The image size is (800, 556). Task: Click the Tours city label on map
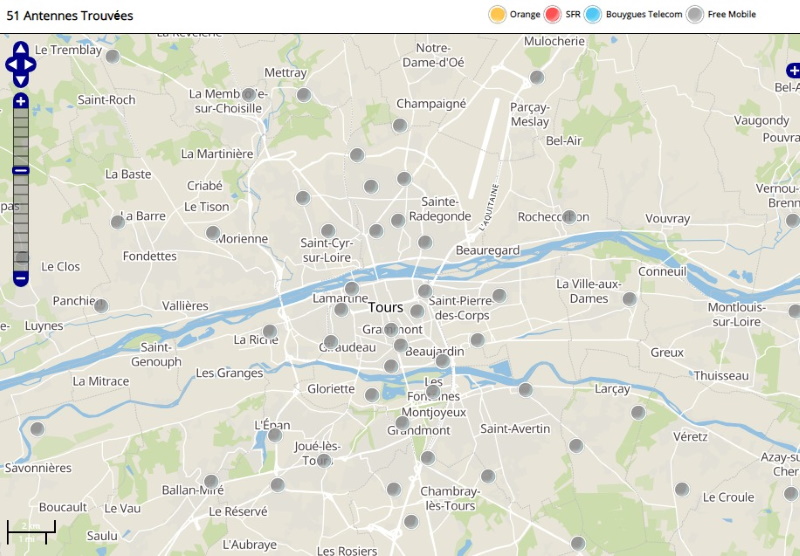click(x=385, y=307)
